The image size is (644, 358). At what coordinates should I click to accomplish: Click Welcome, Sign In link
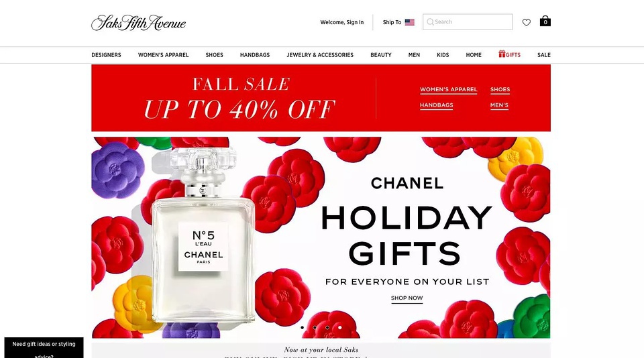pos(341,22)
